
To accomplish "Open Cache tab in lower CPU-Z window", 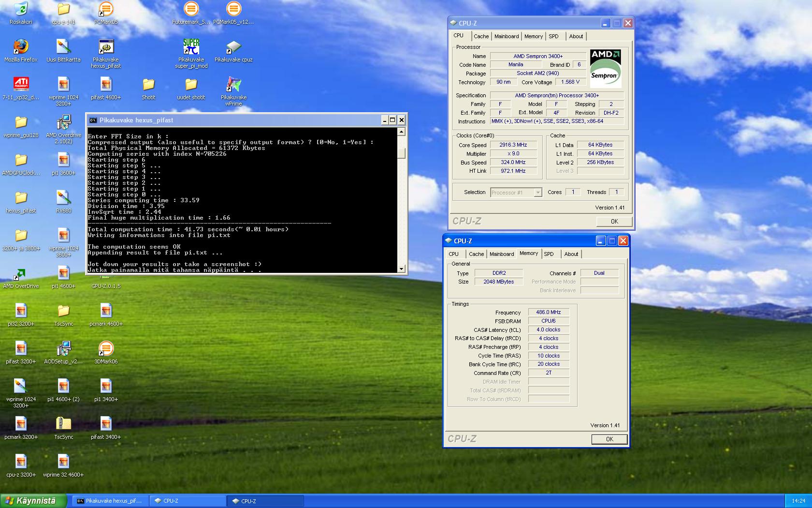I will pyautogui.click(x=476, y=254).
